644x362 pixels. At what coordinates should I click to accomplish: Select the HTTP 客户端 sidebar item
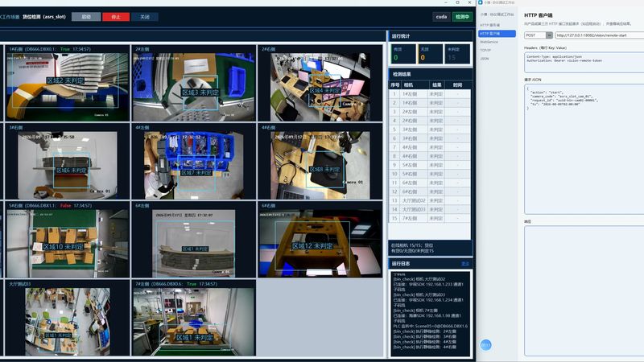point(497,34)
